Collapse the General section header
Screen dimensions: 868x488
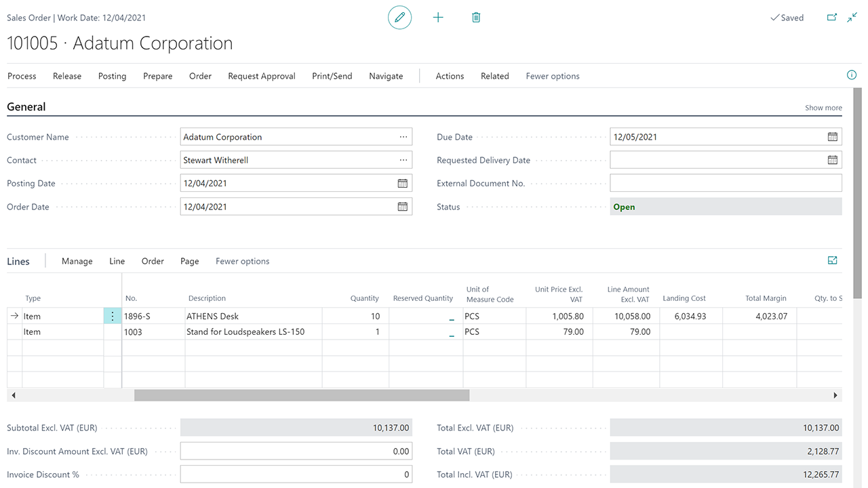tap(26, 106)
